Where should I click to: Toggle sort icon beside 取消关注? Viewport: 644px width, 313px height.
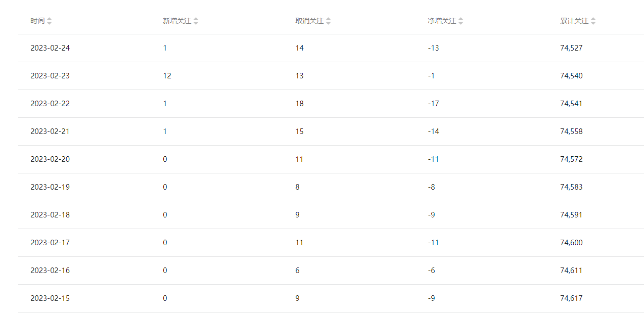328,21
